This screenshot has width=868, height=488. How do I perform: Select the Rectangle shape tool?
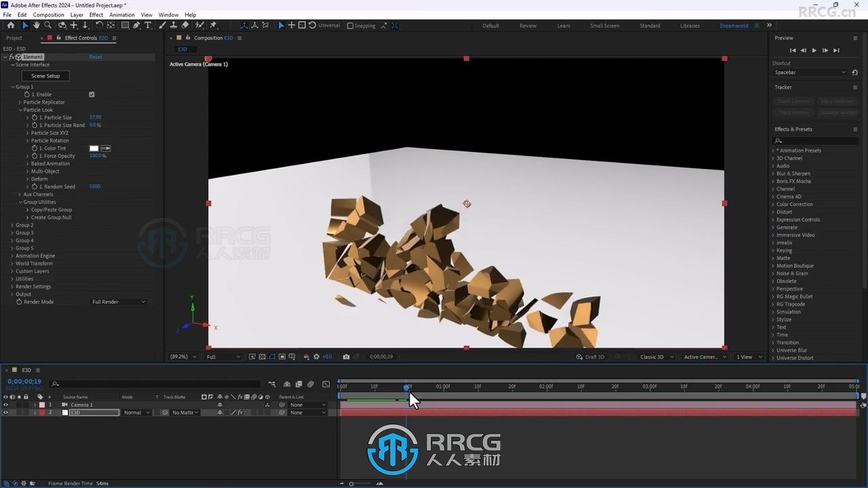[125, 25]
